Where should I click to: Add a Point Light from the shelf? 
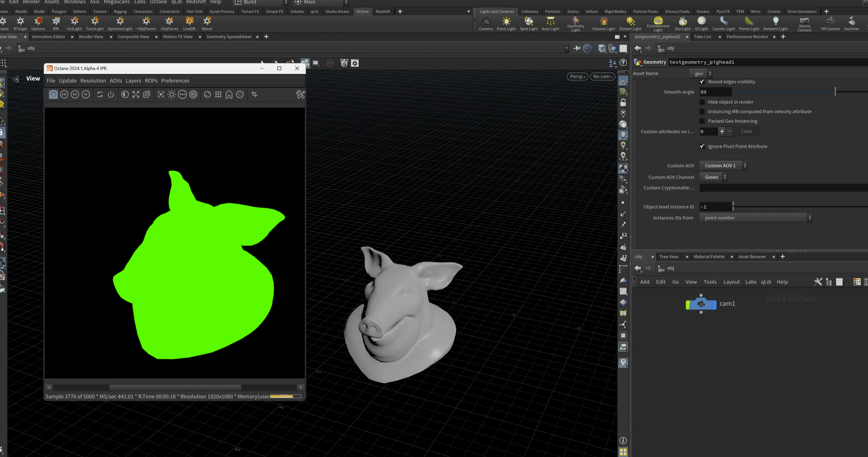click(506, 23)
